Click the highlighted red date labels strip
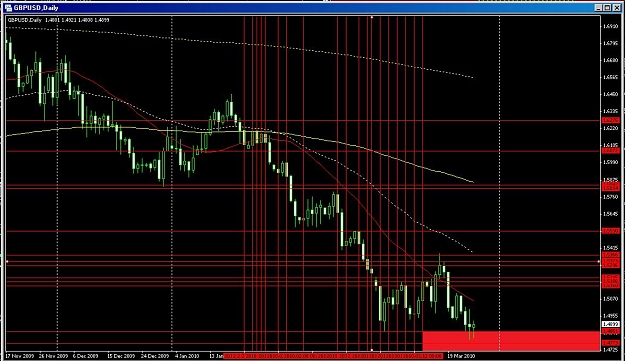 (x=333, y=356)
